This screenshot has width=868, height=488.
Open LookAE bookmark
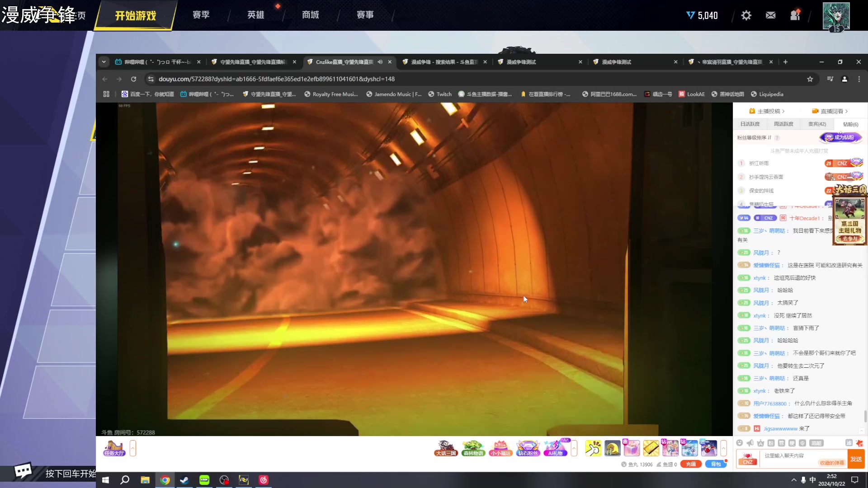(x=692, y=94)
